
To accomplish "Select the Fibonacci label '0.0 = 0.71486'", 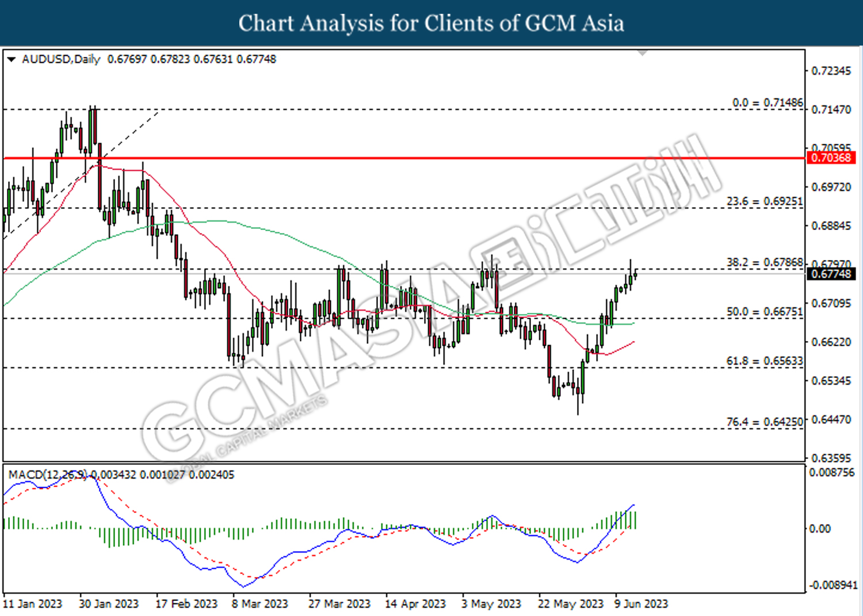I will [767, 102].
